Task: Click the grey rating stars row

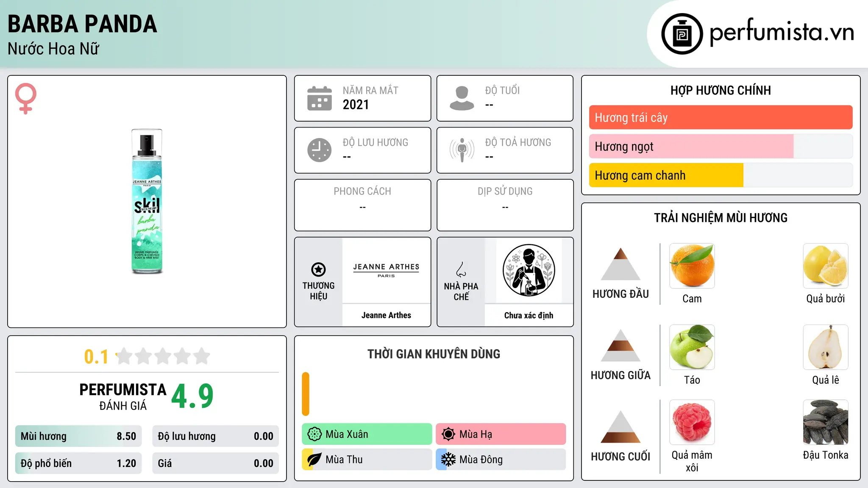Action: pyautogui.click(x=163, y=356)
